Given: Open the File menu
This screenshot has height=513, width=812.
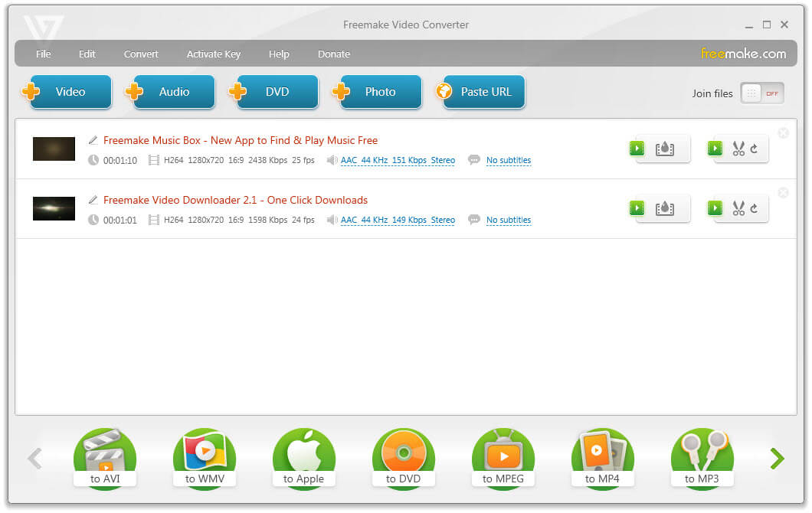Looking at the screenshot, I should [44, 54].
